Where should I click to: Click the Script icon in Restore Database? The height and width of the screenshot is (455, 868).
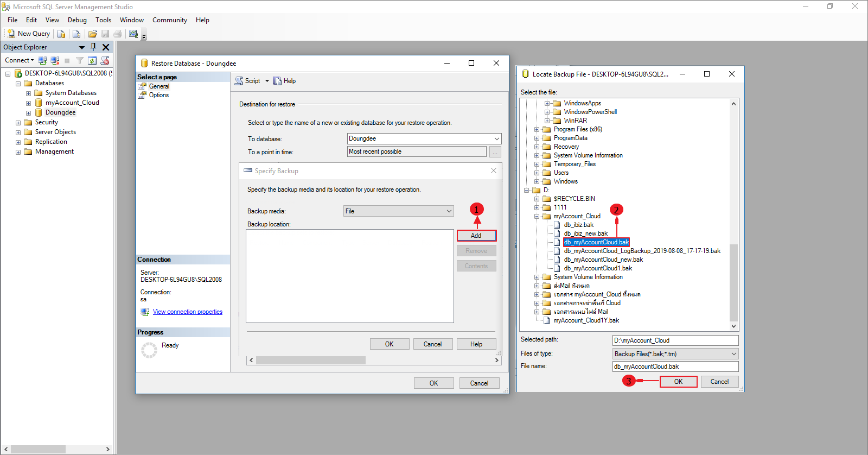click(x=239, y=81)
